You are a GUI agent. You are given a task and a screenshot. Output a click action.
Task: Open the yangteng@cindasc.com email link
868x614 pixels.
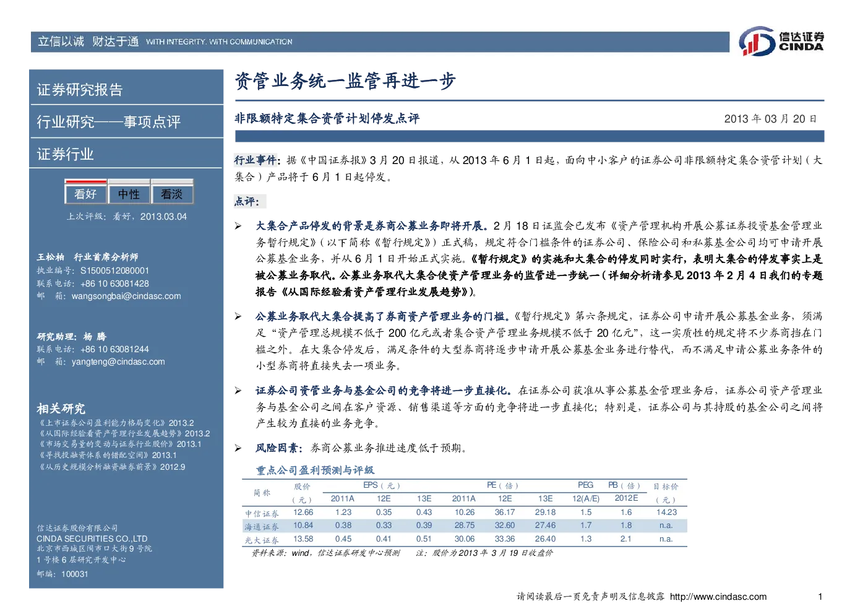pyautogui.click(x=118, y=361)
